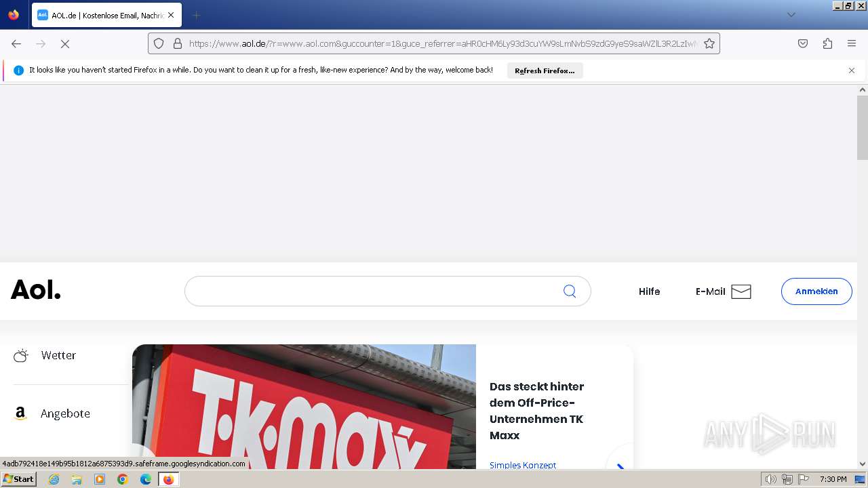Click the Simples Konzept link
The height and width of the screenshot is (488, 868).
tap(523, 465)
